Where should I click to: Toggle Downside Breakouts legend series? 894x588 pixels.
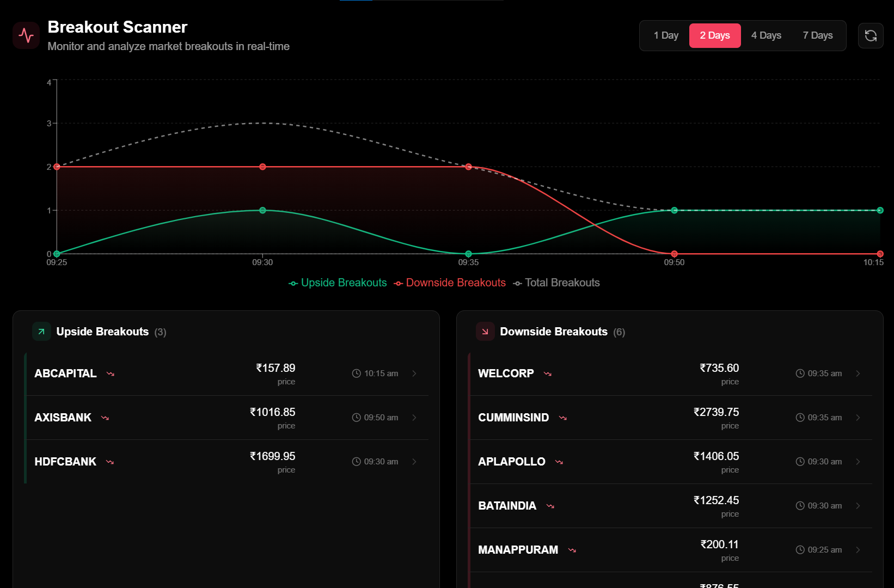point(450,283)
